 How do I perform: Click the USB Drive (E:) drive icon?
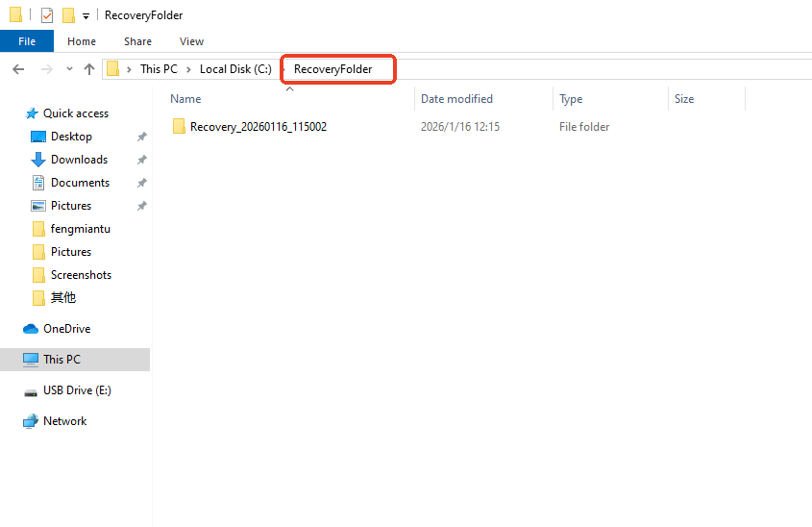[x=31, y=392]
